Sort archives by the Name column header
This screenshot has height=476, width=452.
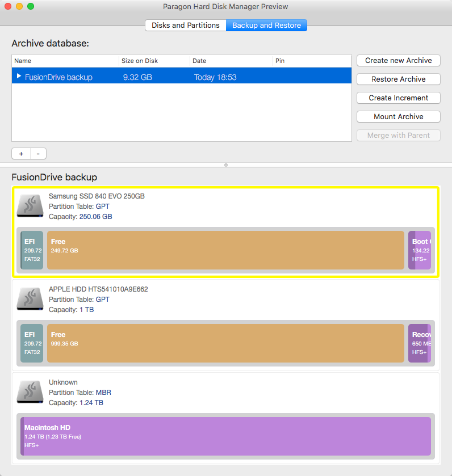65,61
